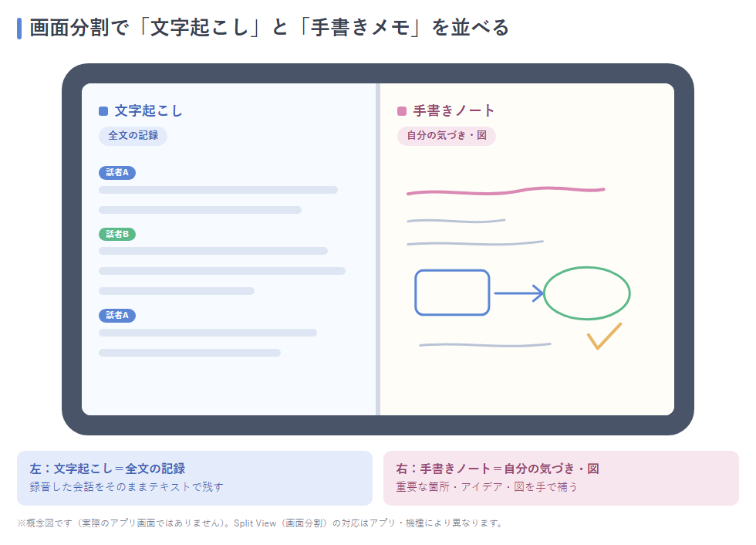
Task: Click the 文字起こし panel heading
Action: click(148, 111)
